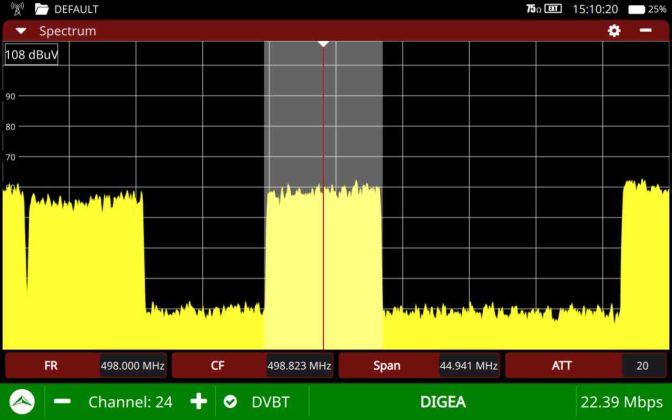Open Spectrum settings gear
The width and height of the screenshot is (672, 420).
click(614, 31)
